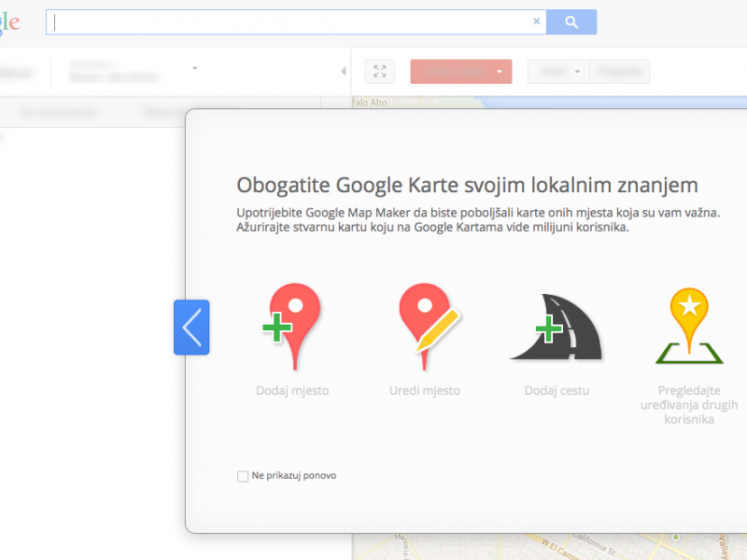The image size is (747, 560).
Task: Click the Dodaj mjesto label
Action: [x=292, y=391]
